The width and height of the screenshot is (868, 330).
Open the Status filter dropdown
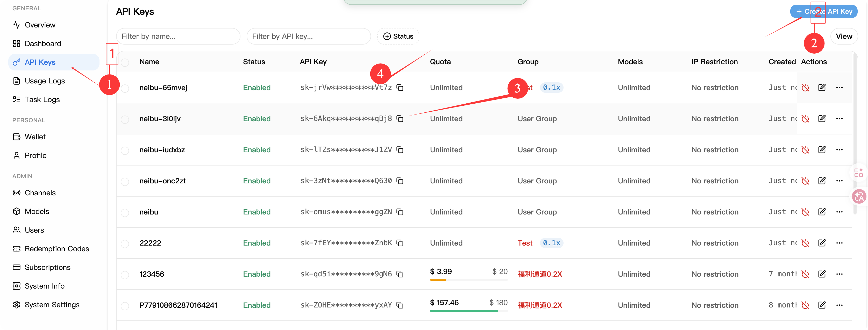click(398, 36)
